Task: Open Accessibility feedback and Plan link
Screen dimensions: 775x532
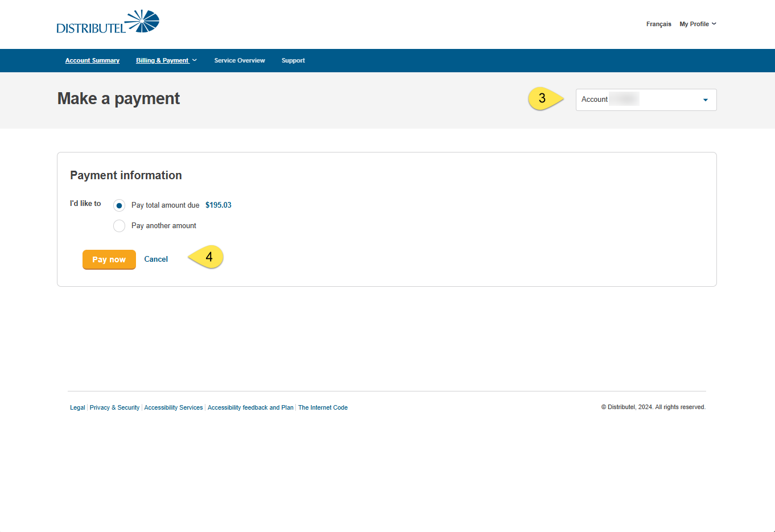Action: (x=250, y=407)
